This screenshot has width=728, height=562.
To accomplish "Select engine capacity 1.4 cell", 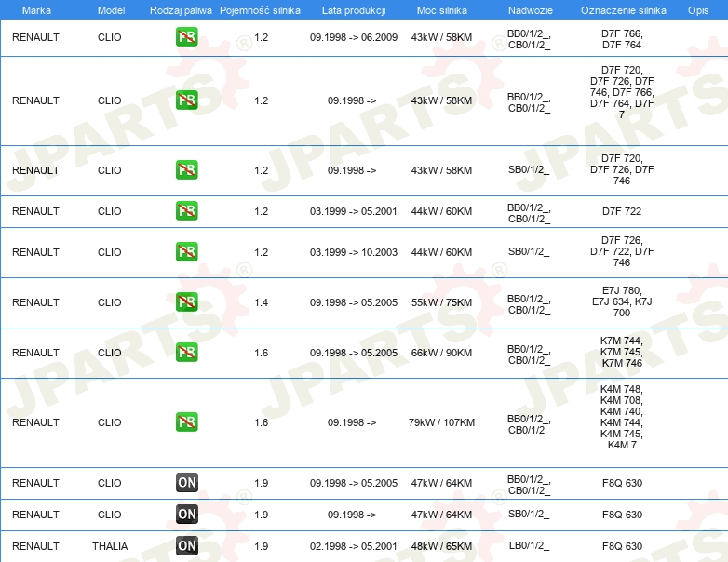I will 261,302.
